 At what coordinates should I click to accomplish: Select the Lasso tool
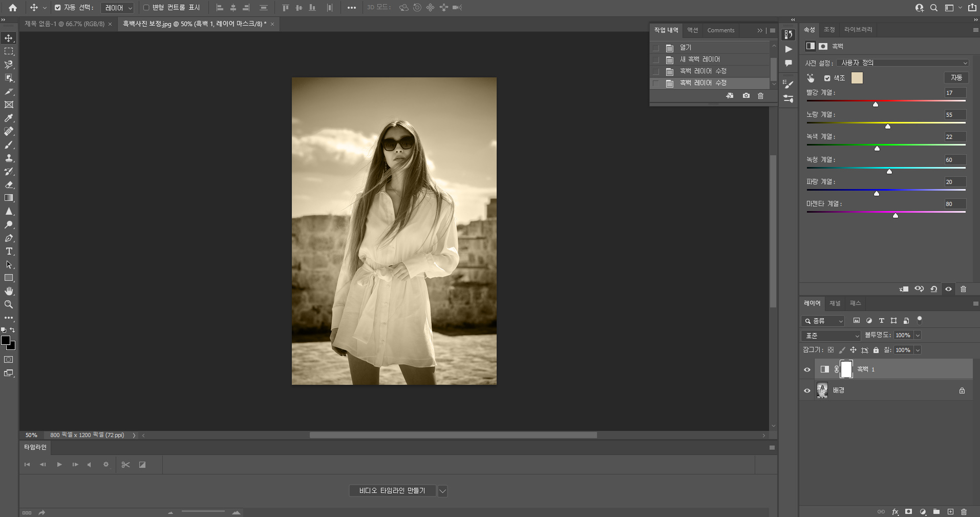tap(9, 65)
